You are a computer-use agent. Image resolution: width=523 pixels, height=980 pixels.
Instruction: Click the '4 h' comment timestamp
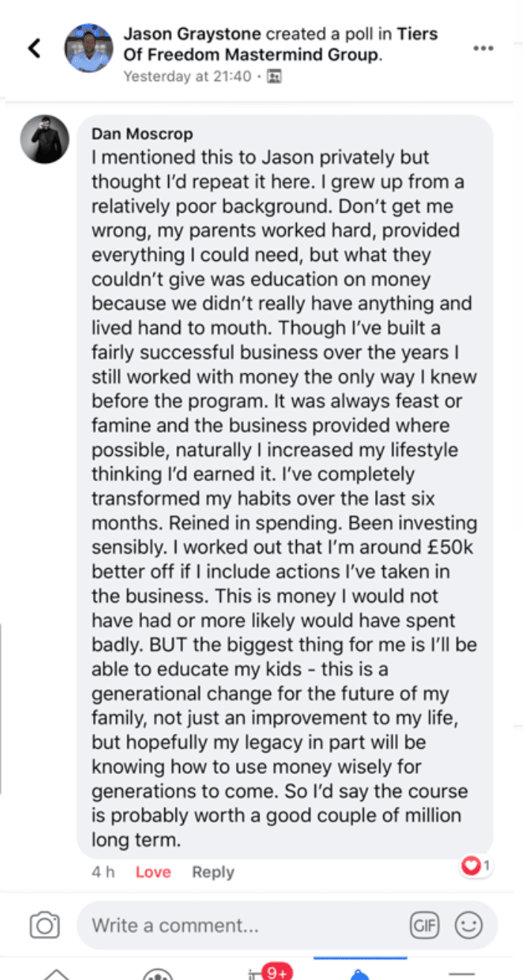(103, 872)
